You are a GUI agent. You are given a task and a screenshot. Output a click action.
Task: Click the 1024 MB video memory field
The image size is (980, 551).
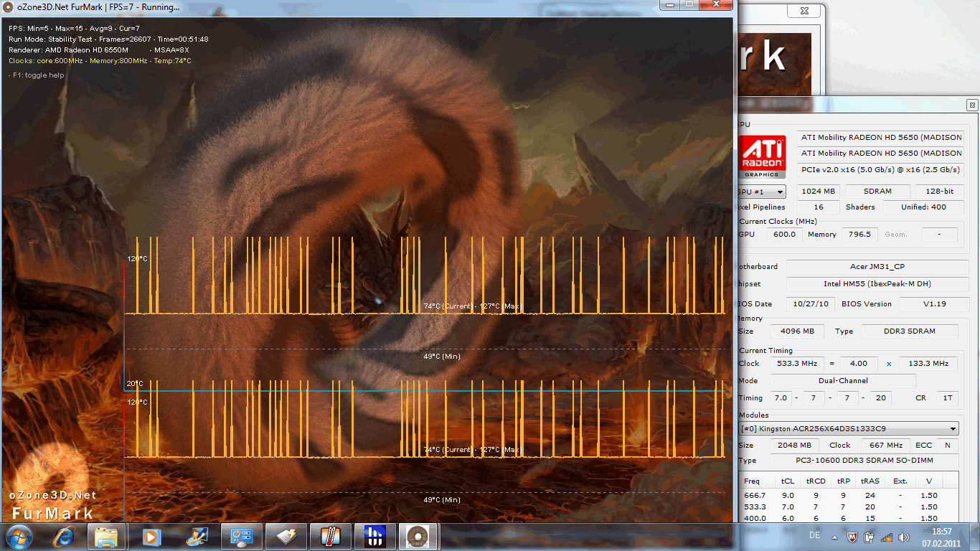(x=819, y=192)
